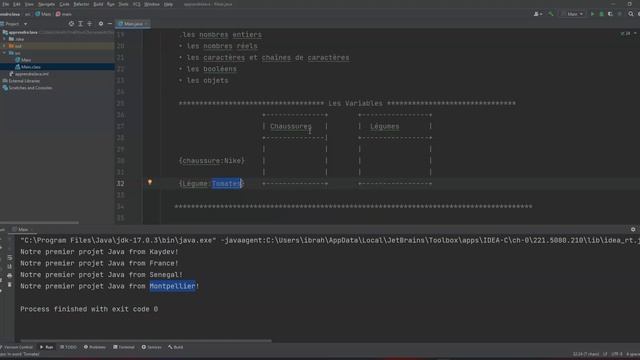Open the Refactor menu
This screenshot has height=360, width=640.
click(x=81, y=4)
